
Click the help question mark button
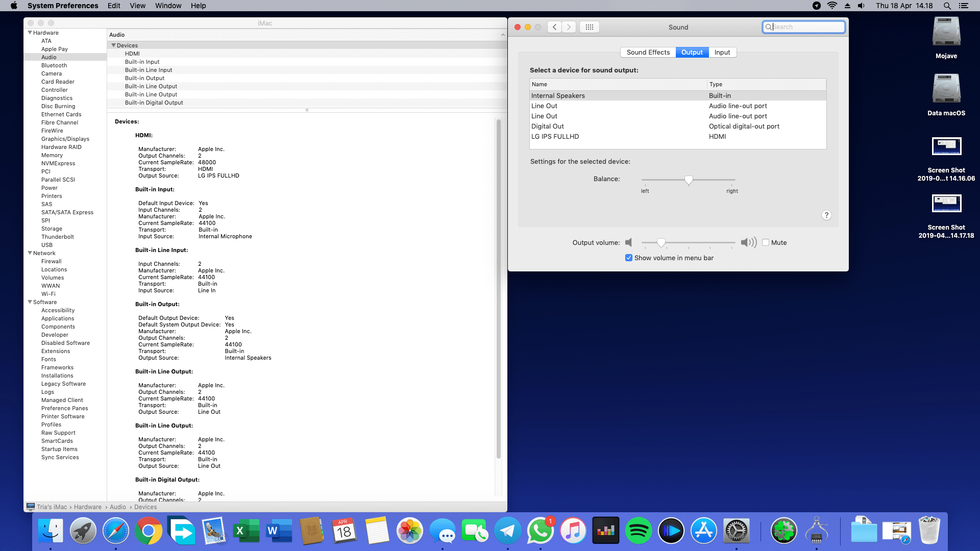[x=826, y=215]
